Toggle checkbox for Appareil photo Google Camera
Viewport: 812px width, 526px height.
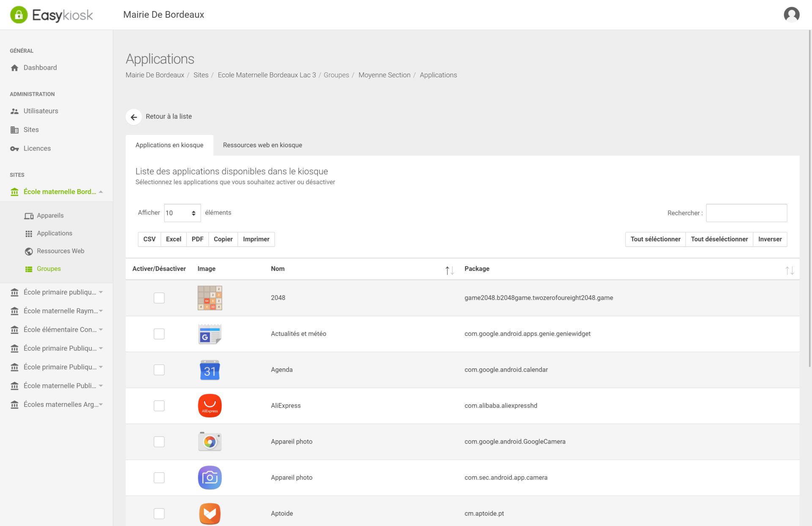159,441
